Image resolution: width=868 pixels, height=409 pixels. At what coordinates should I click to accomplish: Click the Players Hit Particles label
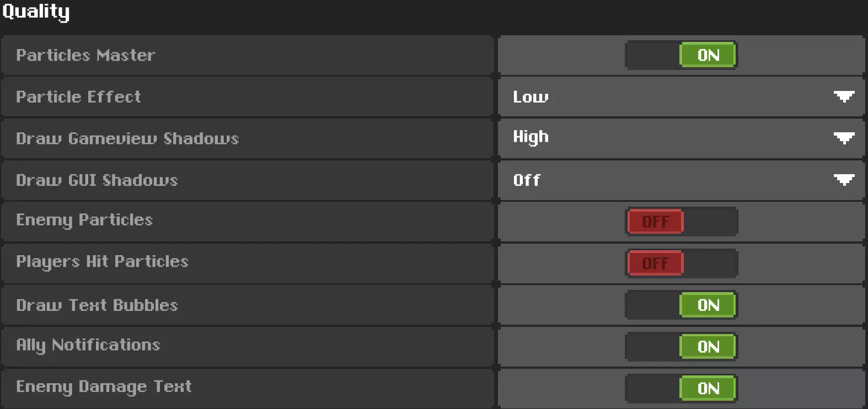click(x=102, y=261)
